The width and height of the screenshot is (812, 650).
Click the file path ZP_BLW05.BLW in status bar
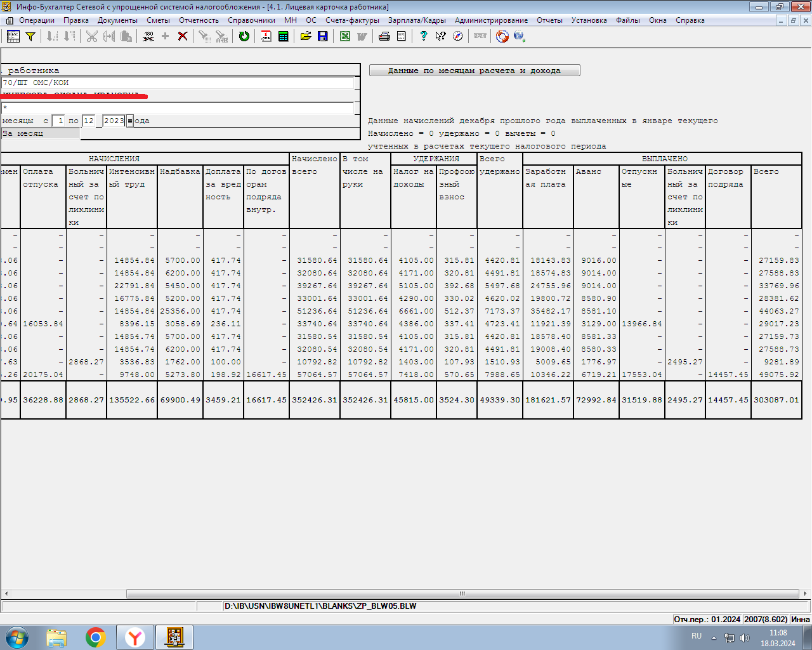[320, 606]
